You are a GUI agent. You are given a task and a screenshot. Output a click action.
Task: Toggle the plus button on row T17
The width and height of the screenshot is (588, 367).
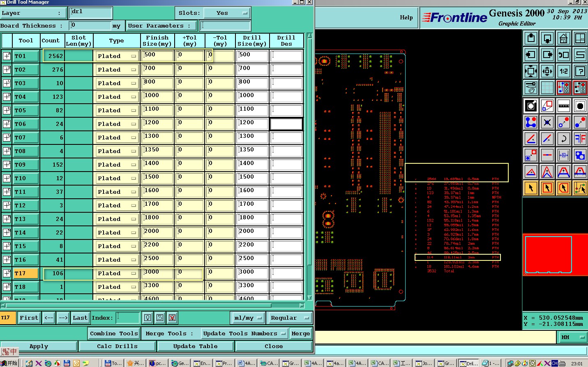tap(7, 273)
